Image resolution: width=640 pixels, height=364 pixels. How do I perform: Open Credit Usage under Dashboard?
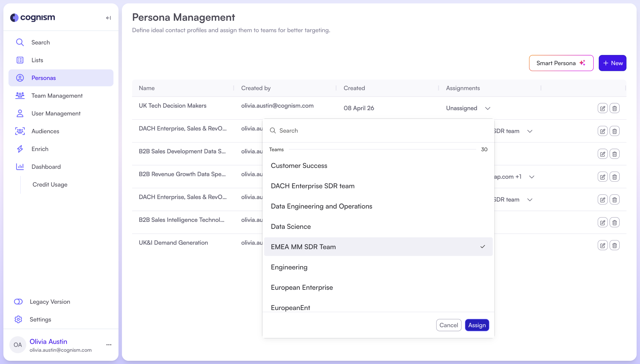click(x=50, y=185)
